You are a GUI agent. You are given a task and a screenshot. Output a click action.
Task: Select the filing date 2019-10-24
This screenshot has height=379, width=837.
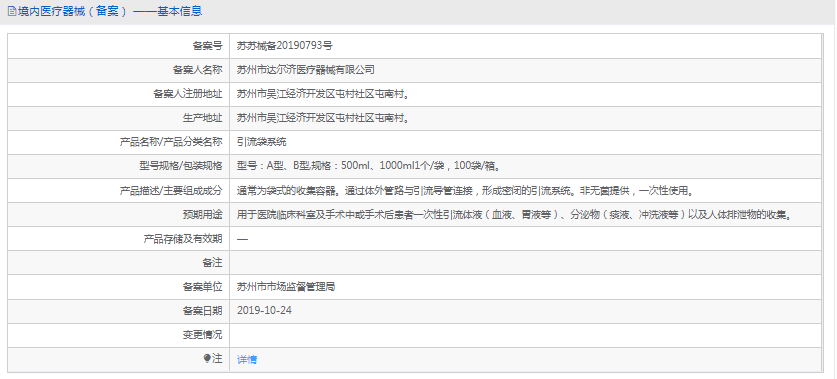click(x=264, y=311)
